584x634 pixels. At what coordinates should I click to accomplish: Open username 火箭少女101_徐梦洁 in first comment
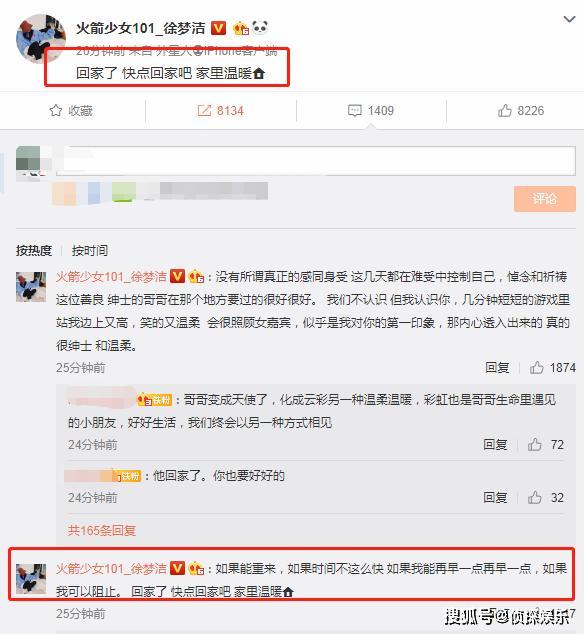tap(111, 277)
